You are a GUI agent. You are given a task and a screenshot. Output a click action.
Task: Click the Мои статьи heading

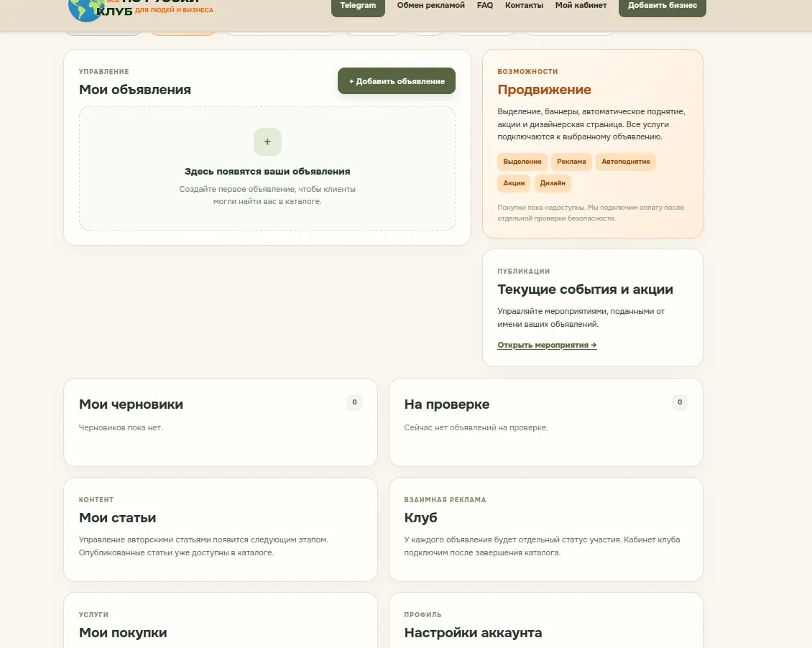click(117, 517)
